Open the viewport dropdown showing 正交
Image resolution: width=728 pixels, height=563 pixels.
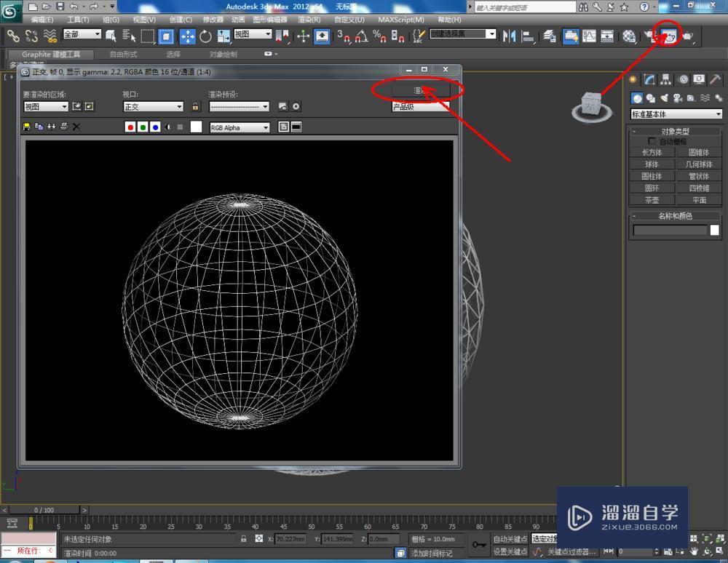point(154,106)
